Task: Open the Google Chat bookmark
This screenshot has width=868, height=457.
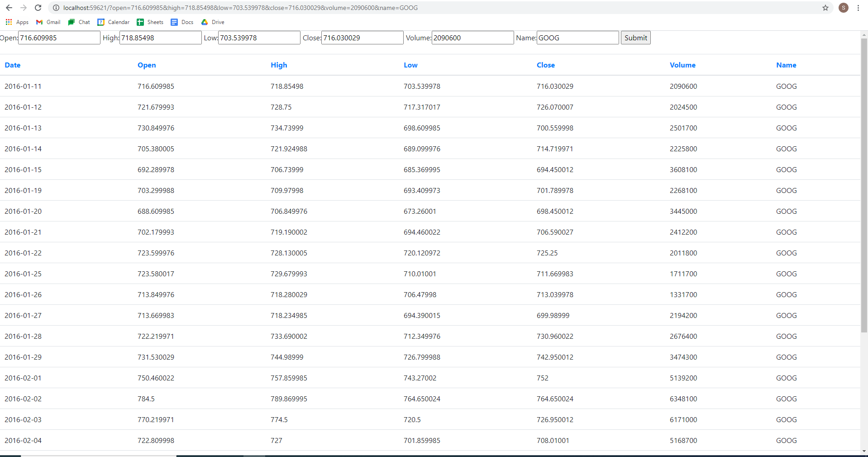Action: click(x=78, y=22)
